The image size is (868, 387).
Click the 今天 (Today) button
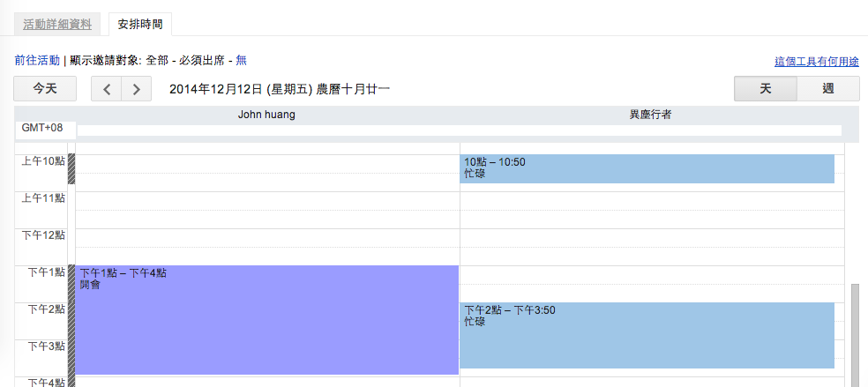coord(45,89)
